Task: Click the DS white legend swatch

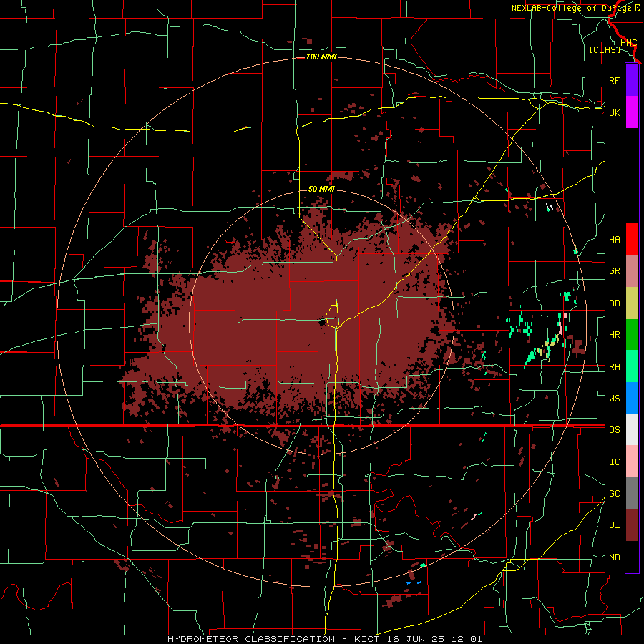Action: [632, 429]
